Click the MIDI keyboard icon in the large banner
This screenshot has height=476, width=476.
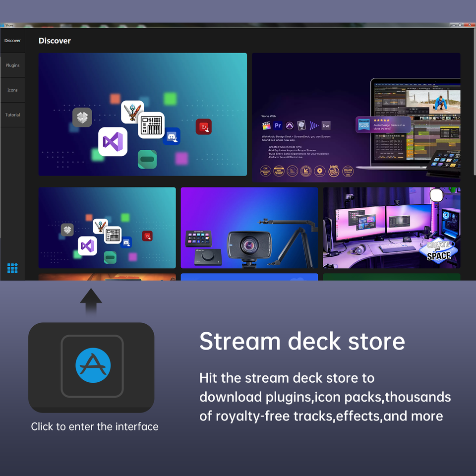pyautogui.click(x=151, y=125)
